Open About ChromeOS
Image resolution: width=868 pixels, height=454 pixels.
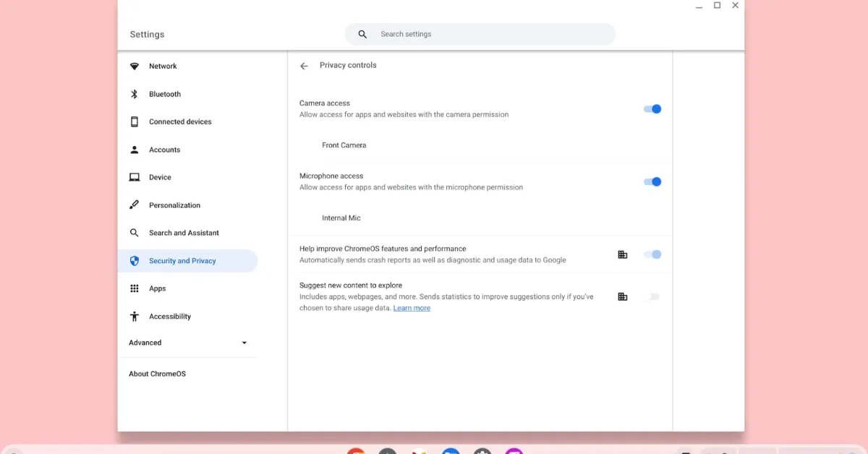[157, 374]
